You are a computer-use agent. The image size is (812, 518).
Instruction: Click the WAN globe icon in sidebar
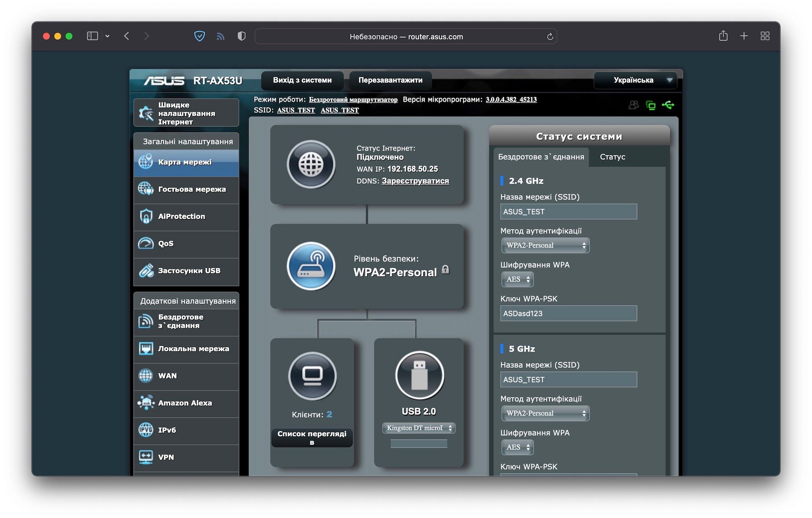coord(145,375)
